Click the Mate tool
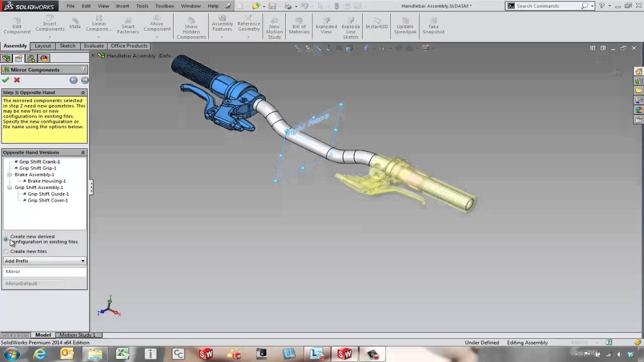This screenshot has height=362, width=644. pyautogui.click(x=75, y=23)
